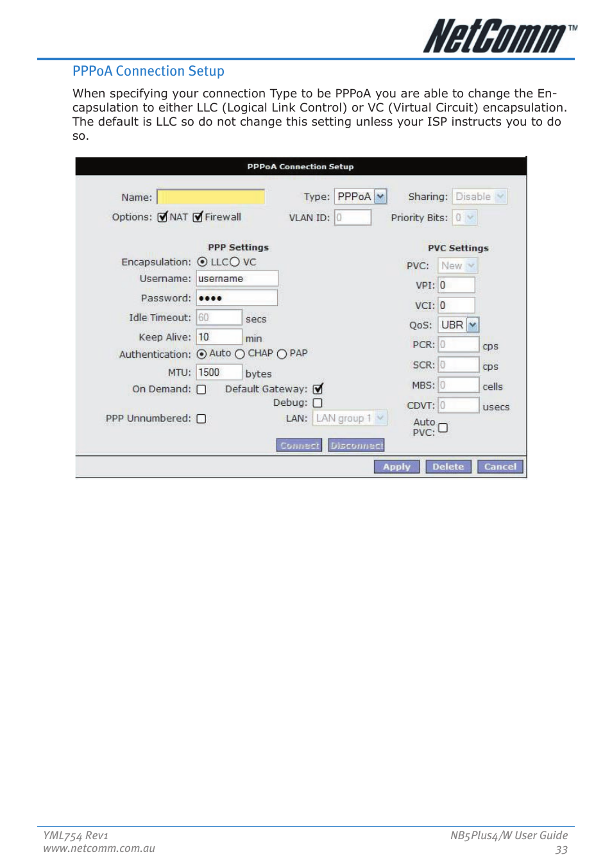Toggle the NAT checkbox
This screenshot has width=612, height=868.
(163, 217)
